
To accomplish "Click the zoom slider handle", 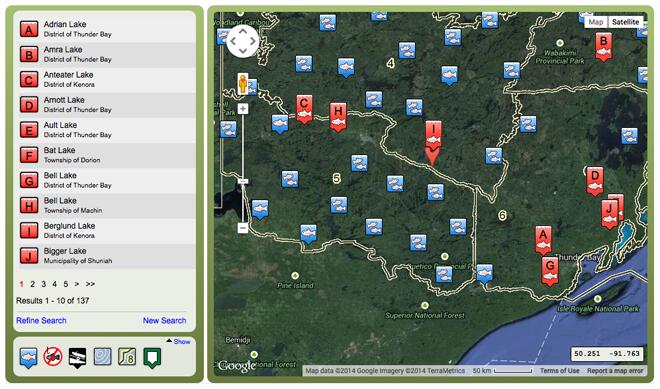I will (243, 181).
